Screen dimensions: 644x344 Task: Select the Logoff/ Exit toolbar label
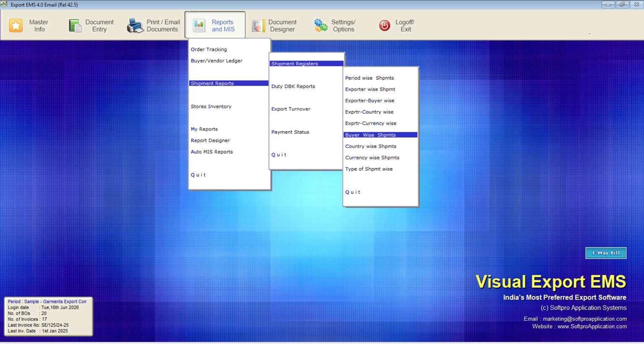coord(405,26)
